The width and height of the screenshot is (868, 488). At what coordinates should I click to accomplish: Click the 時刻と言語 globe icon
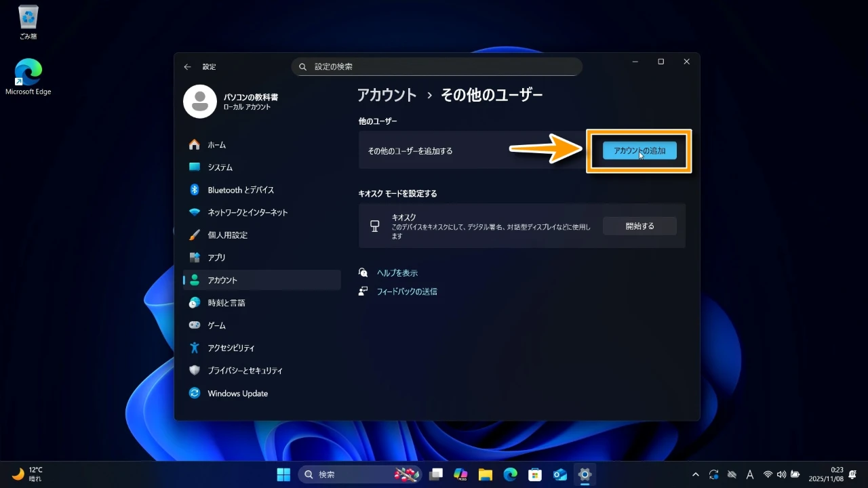(195, 303)
